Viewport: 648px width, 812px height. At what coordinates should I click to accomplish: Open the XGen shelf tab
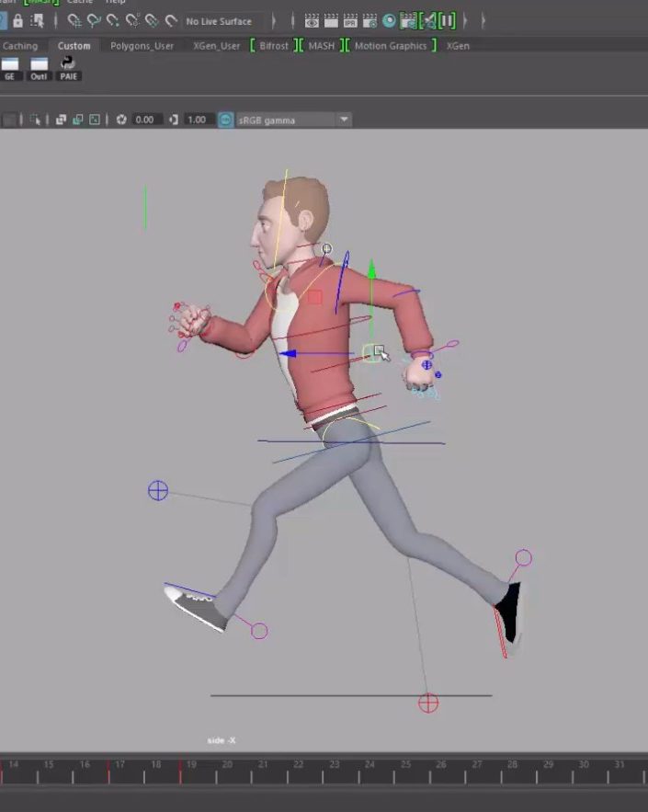[x=458, y=46]
